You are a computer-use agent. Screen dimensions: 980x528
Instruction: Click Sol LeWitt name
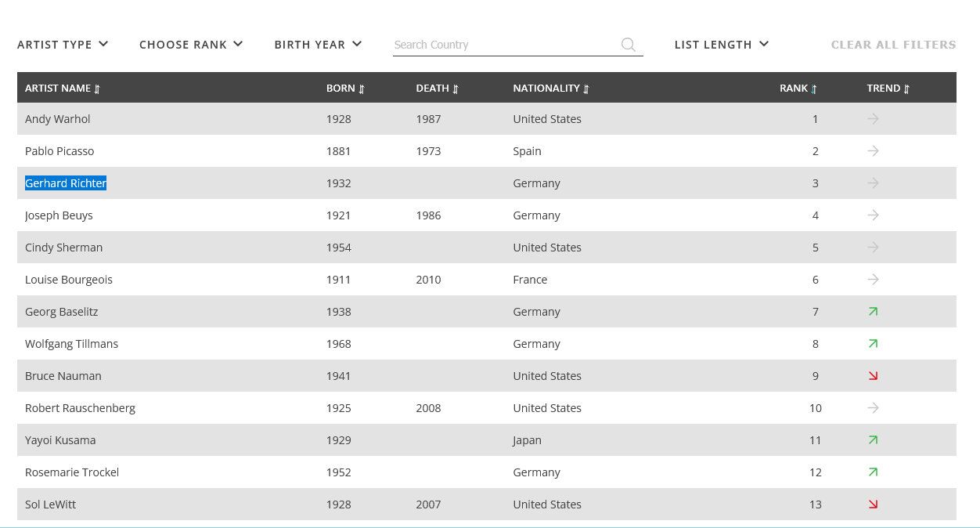coord(51,504)
